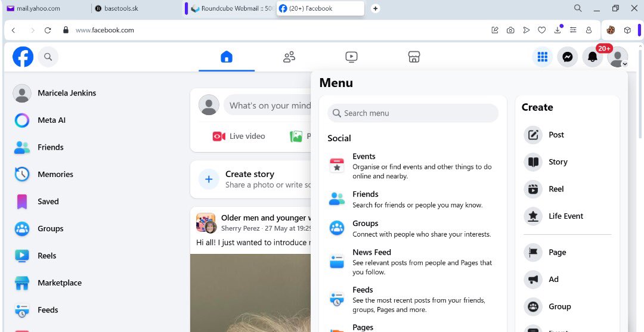Go back in browser history
Image resolution: width=644 pixels, height=332 pixels.
(14, 30)
